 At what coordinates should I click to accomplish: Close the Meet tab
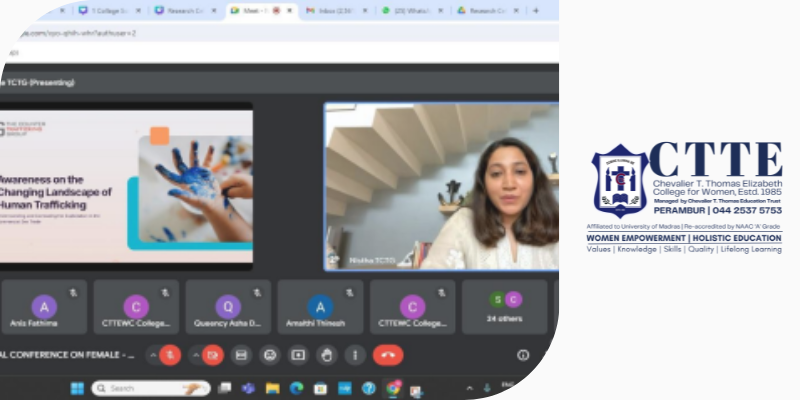tap(290, 11)
